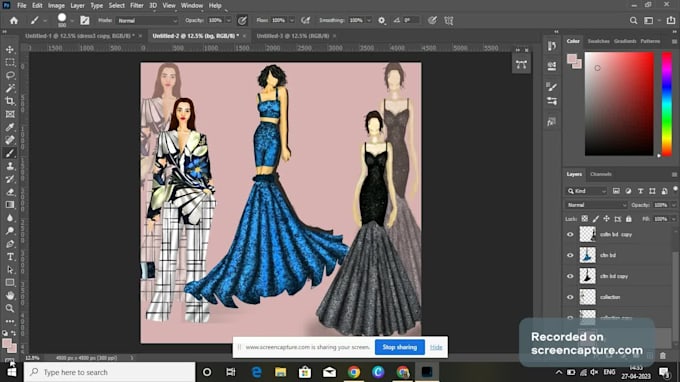Click the Hide link in sharing bar
Screen dimensions: 680x382
click(436, 347)
